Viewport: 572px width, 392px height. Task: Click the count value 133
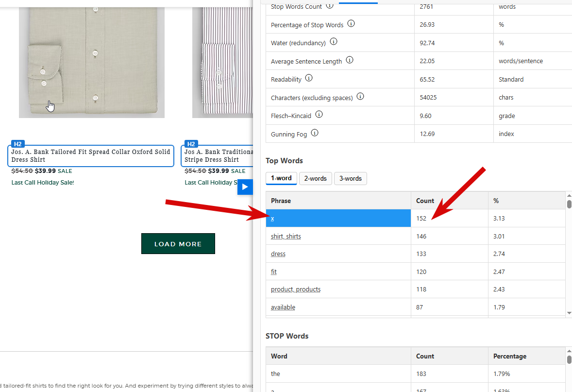click(421, 254)
